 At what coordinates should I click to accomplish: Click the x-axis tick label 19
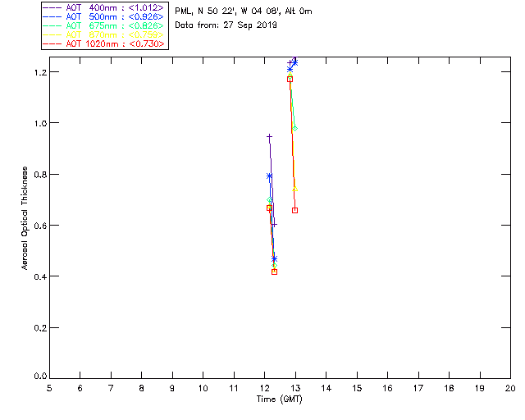click(480, 388)
